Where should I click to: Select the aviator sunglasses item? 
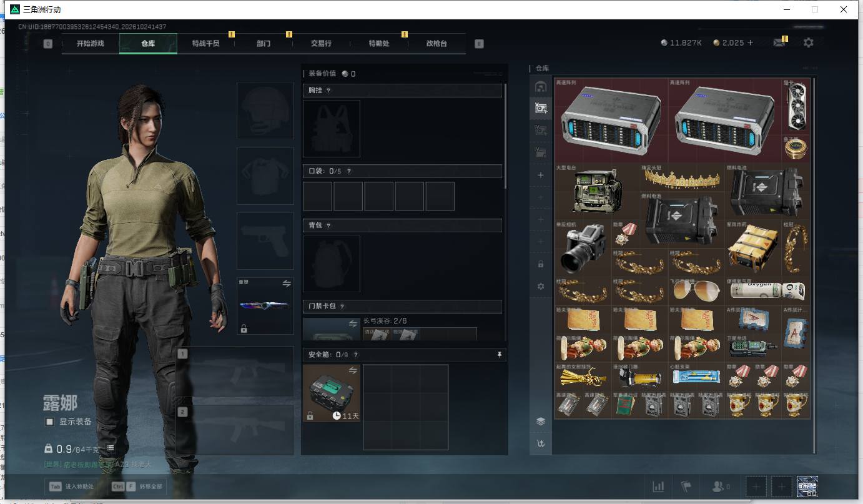(x=696, y=290)
